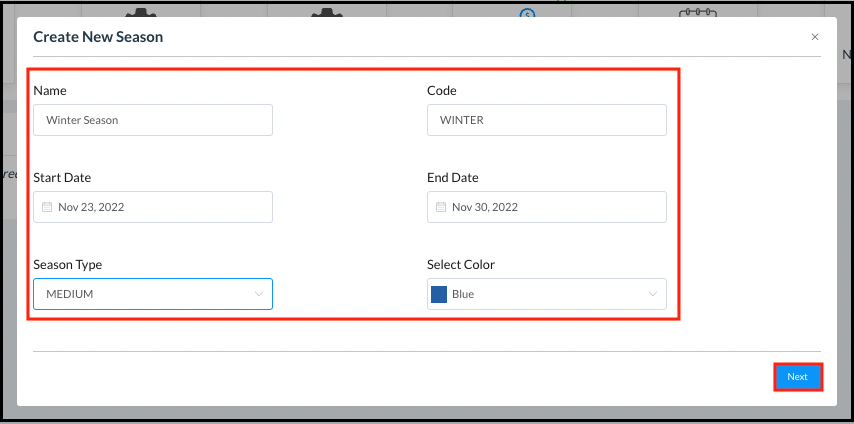Click the calendar icon in End Date field
854x424 pixels.
point(441,208)
